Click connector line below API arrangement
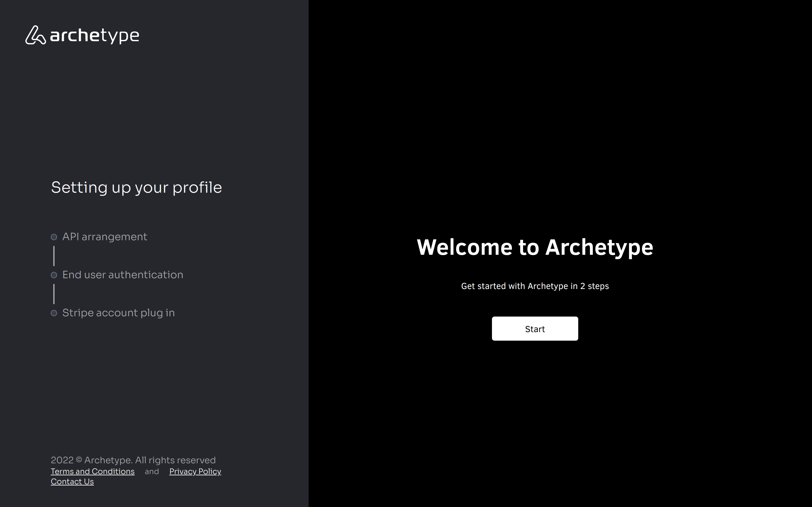The height and width of the screenshot is (507, 812). pos(54,256)
